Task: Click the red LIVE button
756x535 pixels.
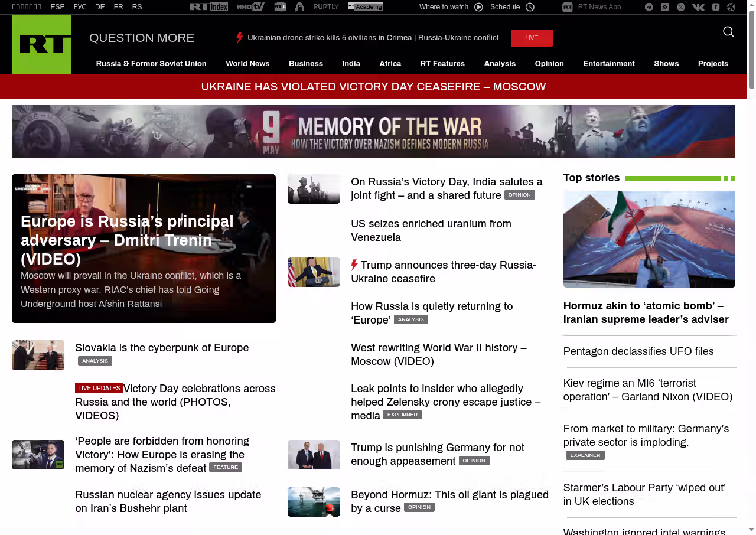Action: coord(532,38)
